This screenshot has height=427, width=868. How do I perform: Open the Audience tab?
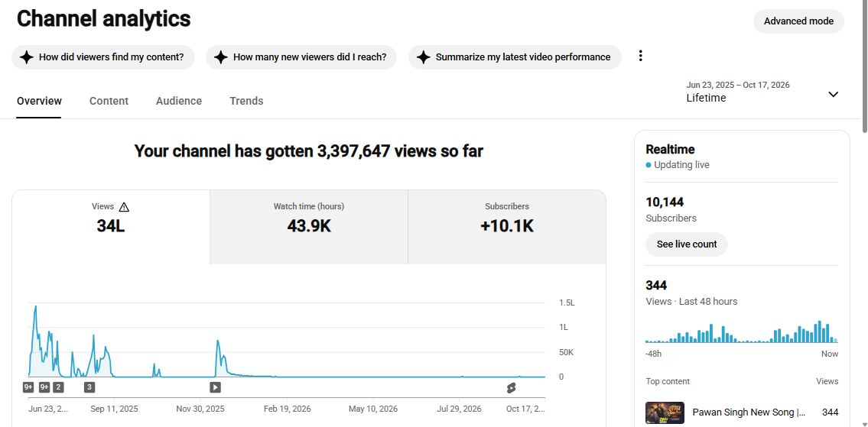tap(179, 101)
